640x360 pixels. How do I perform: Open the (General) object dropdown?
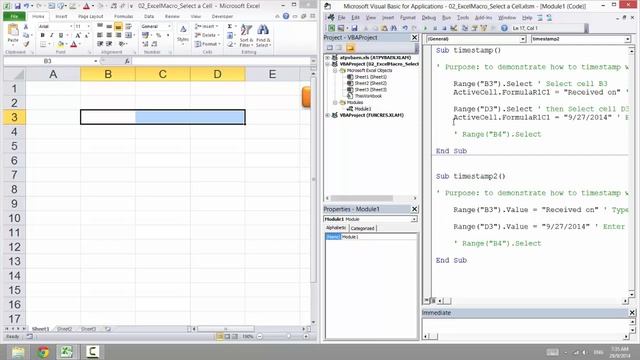(522, 39)
